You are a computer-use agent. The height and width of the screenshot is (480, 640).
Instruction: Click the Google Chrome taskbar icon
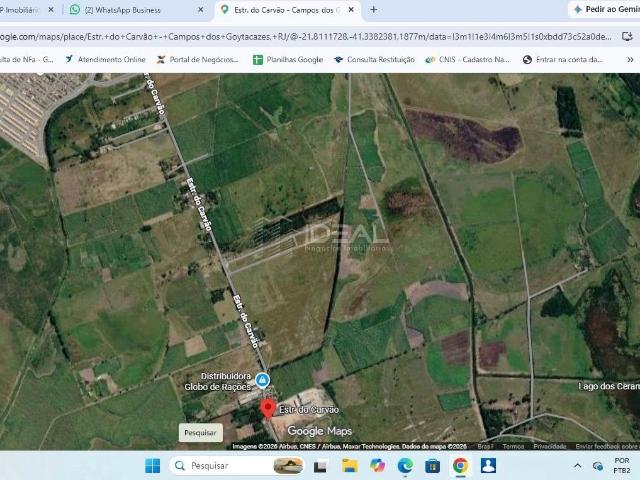[x=460, y=466]
